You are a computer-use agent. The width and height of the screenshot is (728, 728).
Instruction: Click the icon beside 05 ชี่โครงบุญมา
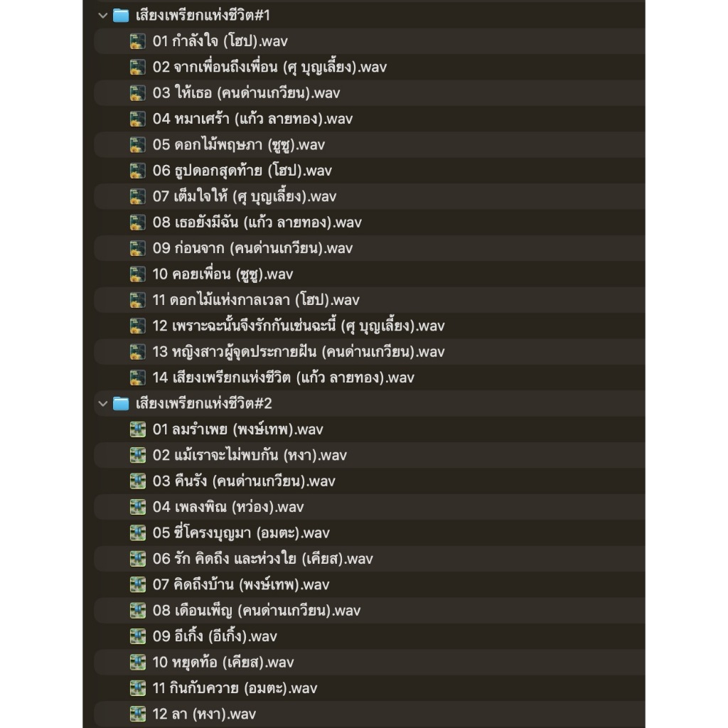[137, 533]
